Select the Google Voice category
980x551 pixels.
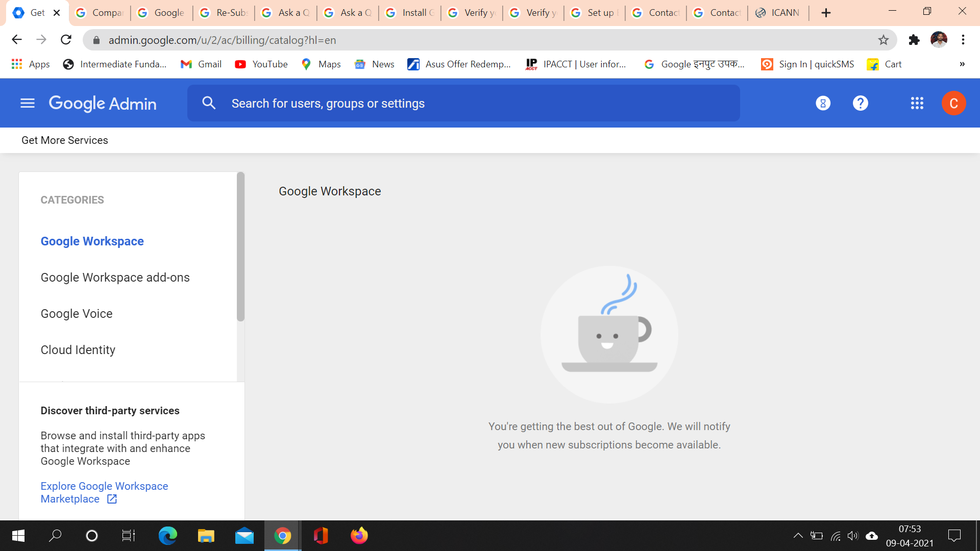(77, 314)
